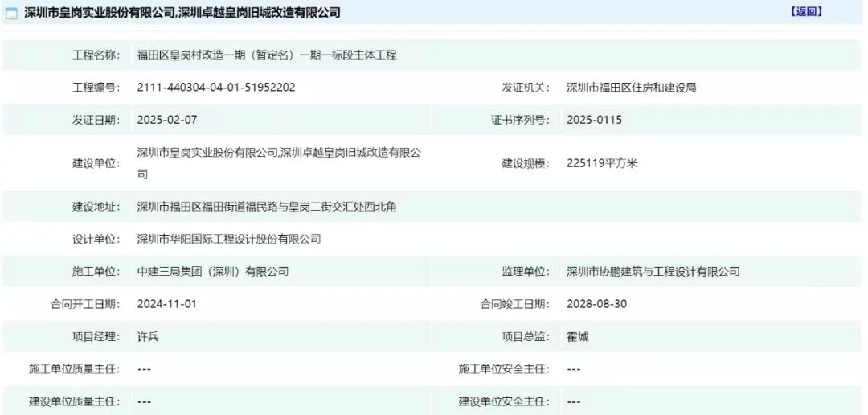This screenshot has width=868, height=415.
Task: Click the 施工单位质量主任 label
Action: [74, 369]
